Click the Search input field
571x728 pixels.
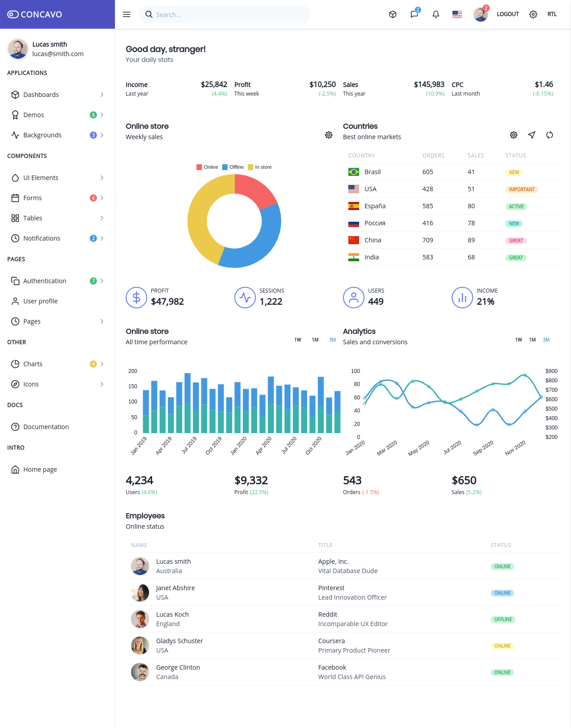224,14
